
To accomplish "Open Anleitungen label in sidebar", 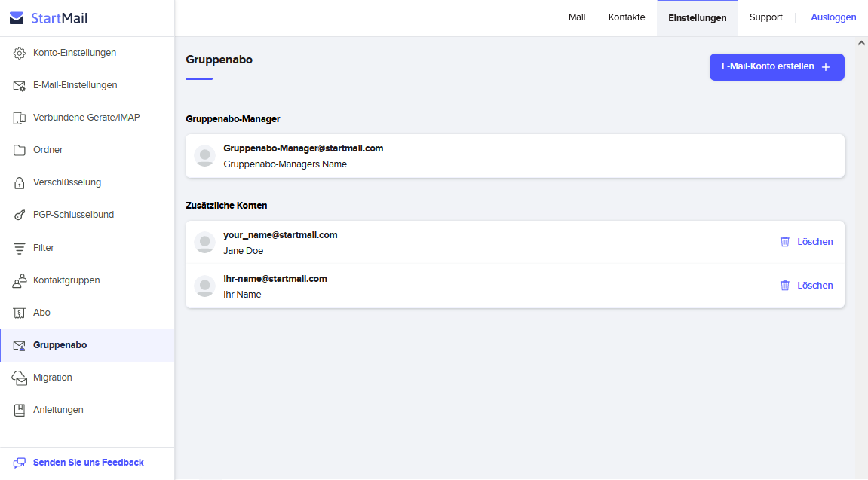I will coord(58,411).
